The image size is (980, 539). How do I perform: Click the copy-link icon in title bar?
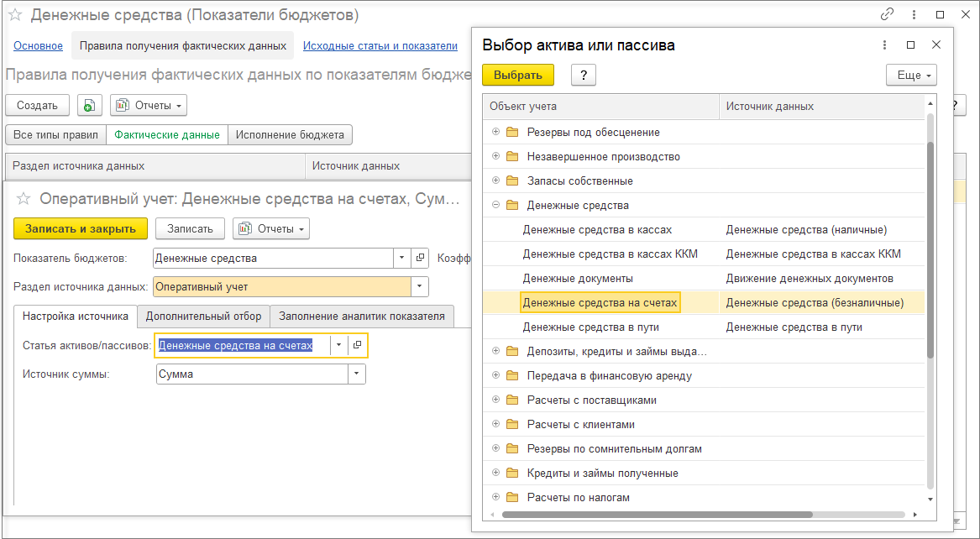[887, 14]
